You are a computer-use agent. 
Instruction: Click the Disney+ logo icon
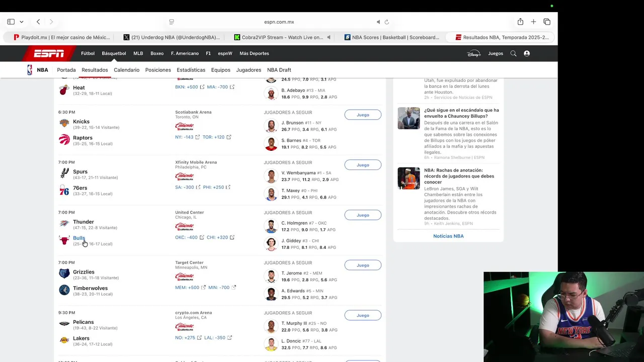tap(473, 53)
